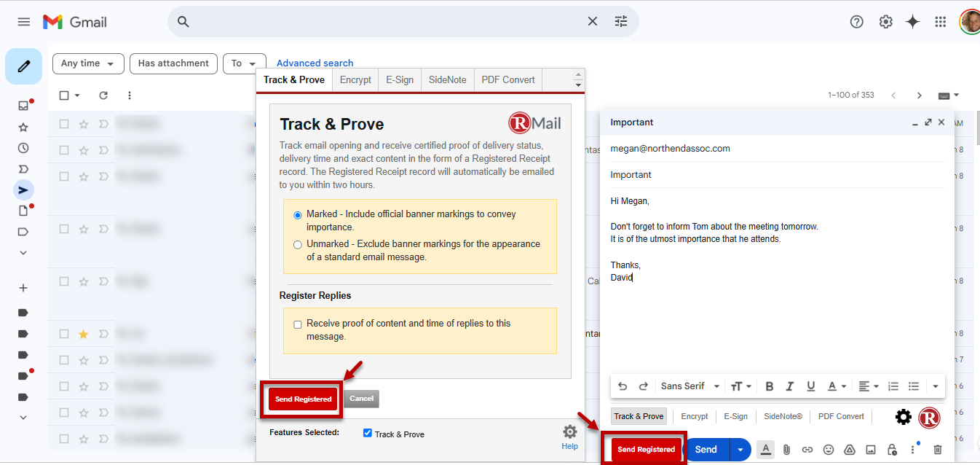Open the To filter dropdown

[244, 63]
